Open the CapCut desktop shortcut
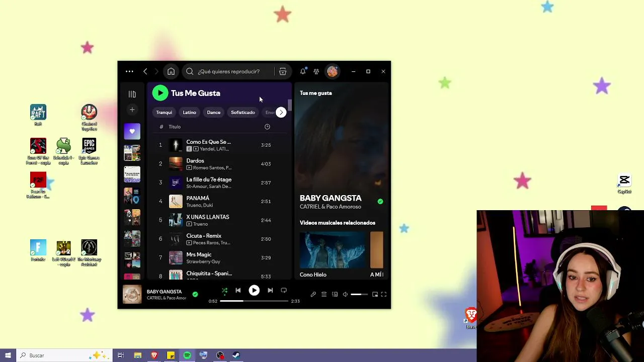The width and height of the screenshot is (644, 362). pyautogui.click(x=624, y=184)
